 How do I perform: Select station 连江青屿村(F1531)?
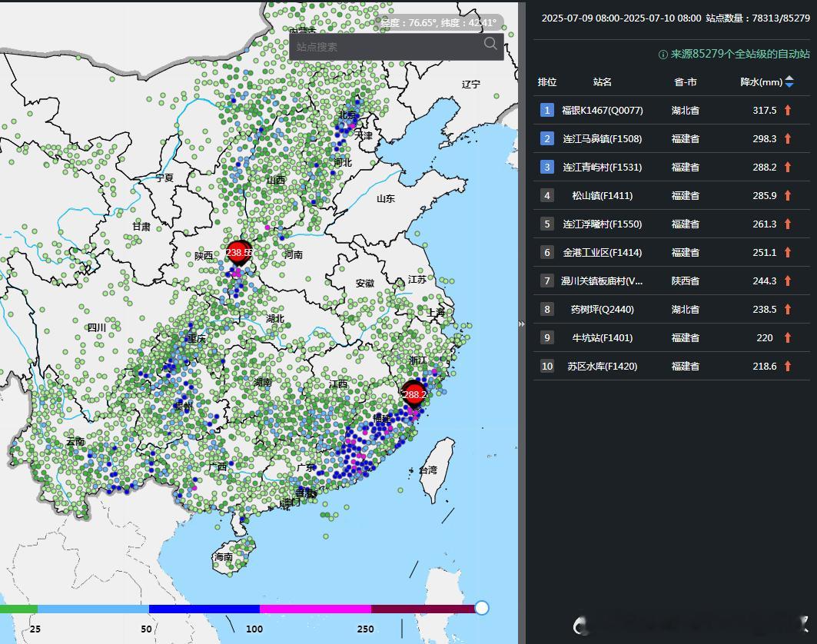coord(603,168)
